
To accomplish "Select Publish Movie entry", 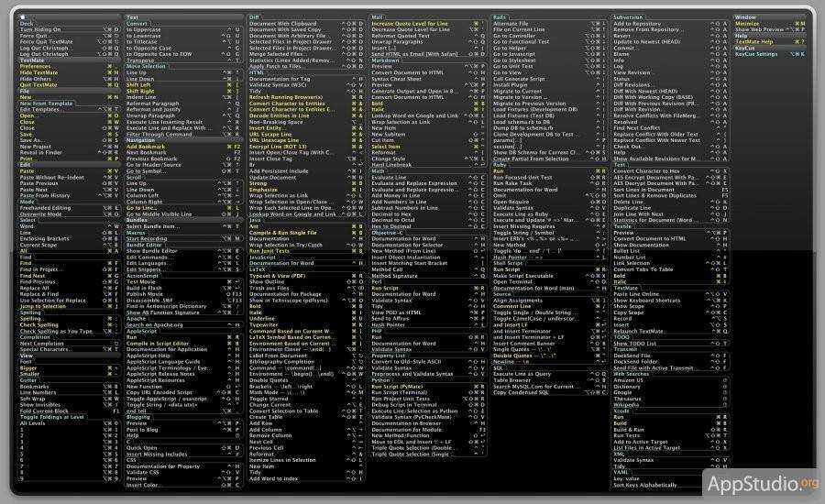I will point(145,294).
